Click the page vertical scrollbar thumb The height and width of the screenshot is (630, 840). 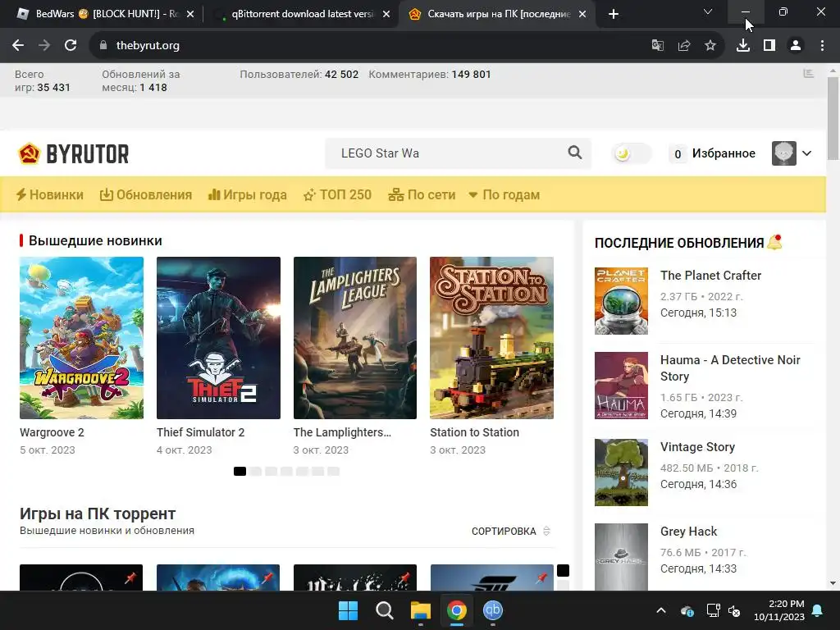tap(833, 118)
